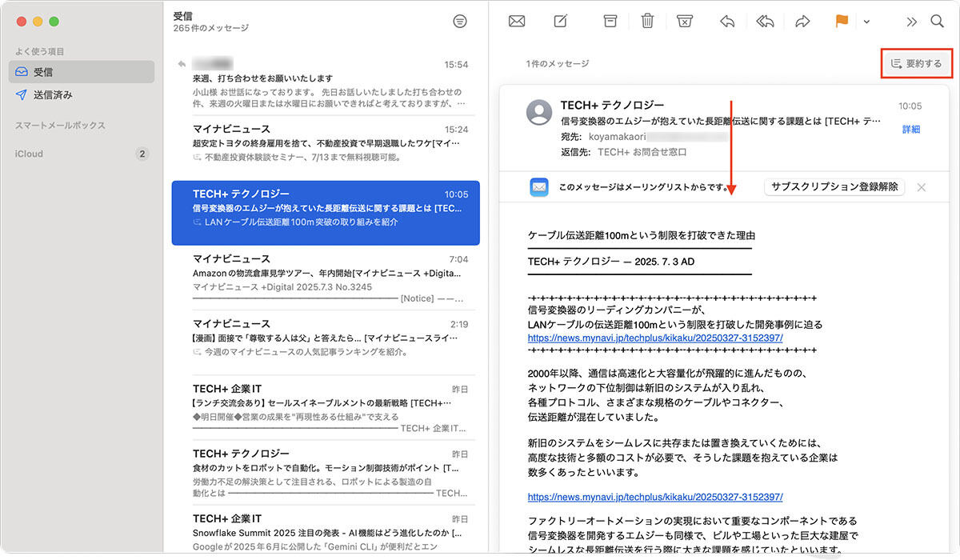Reply all to the message
Screen dimensions: 960x560
(765, 22)
